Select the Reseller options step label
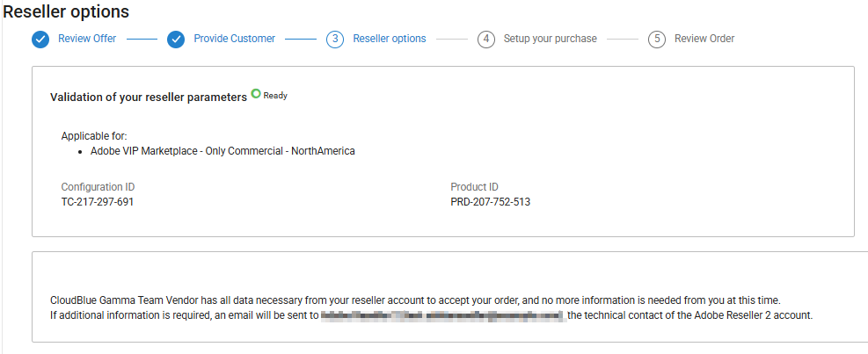The width and height of the screenshot is (868, 354). coord(389,39)
